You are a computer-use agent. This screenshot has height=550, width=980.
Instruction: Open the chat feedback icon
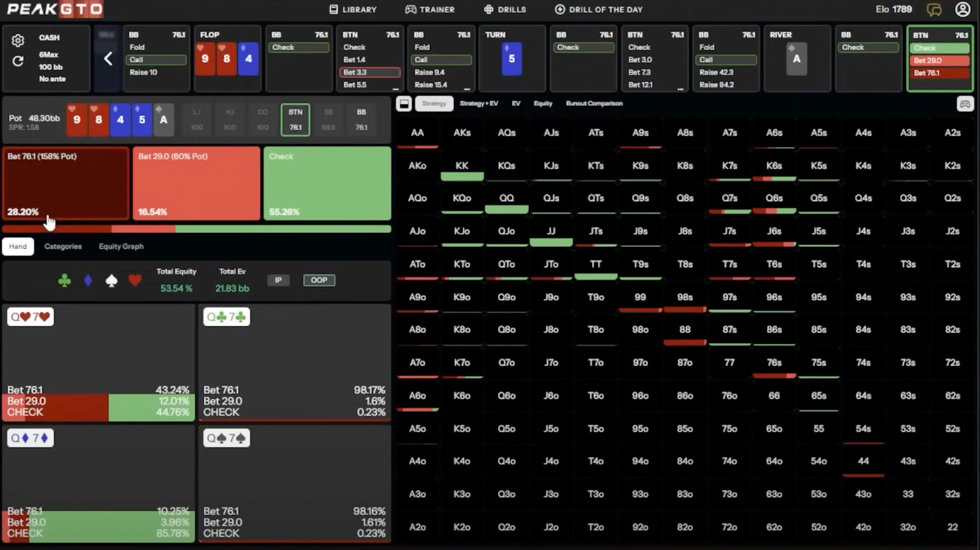934,10
